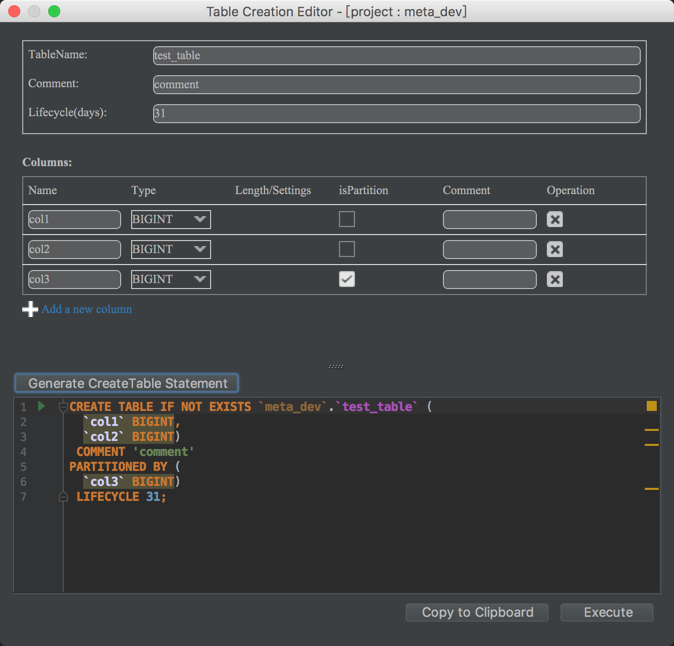The width and height of the screenshot is (674, 646).
Task: Collapse the CREATE TABLE code fold
Action: 63,407
